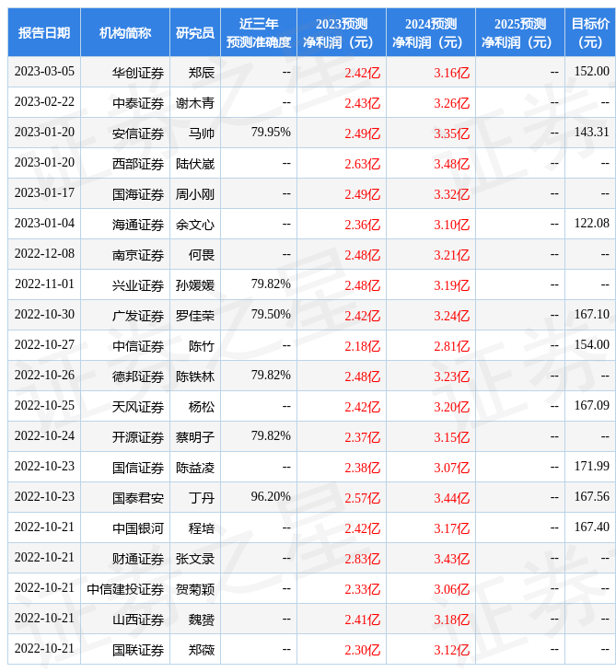Click the 3.12亿 forecast value
The height and width of the screenshot is (672, 616).
point(451,651)
